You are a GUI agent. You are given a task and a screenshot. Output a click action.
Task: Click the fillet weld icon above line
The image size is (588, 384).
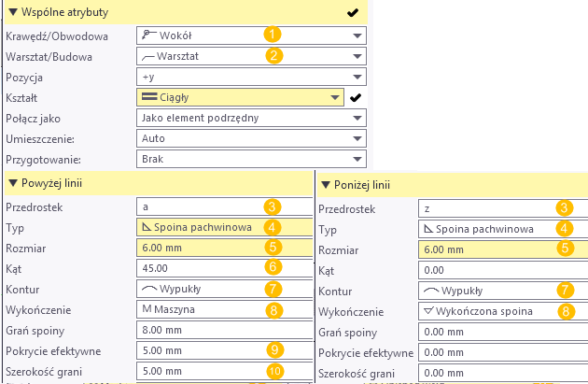146,227
